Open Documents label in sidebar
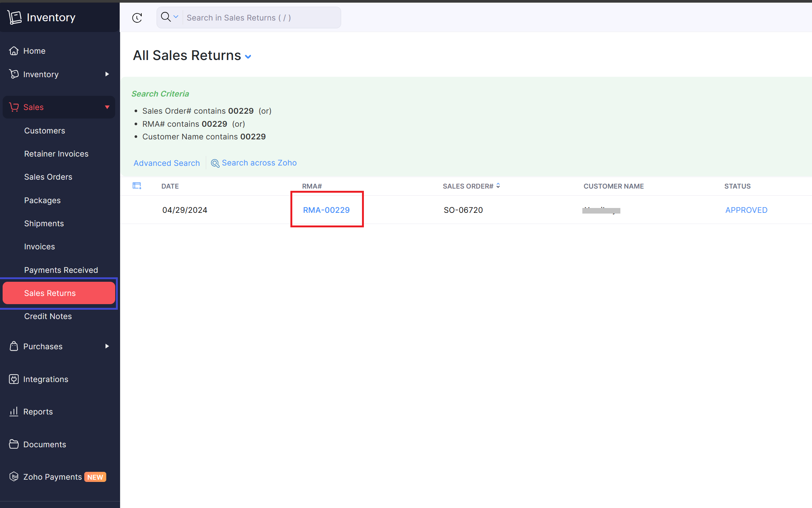This screenshot has width=812, height=508. 45,445
